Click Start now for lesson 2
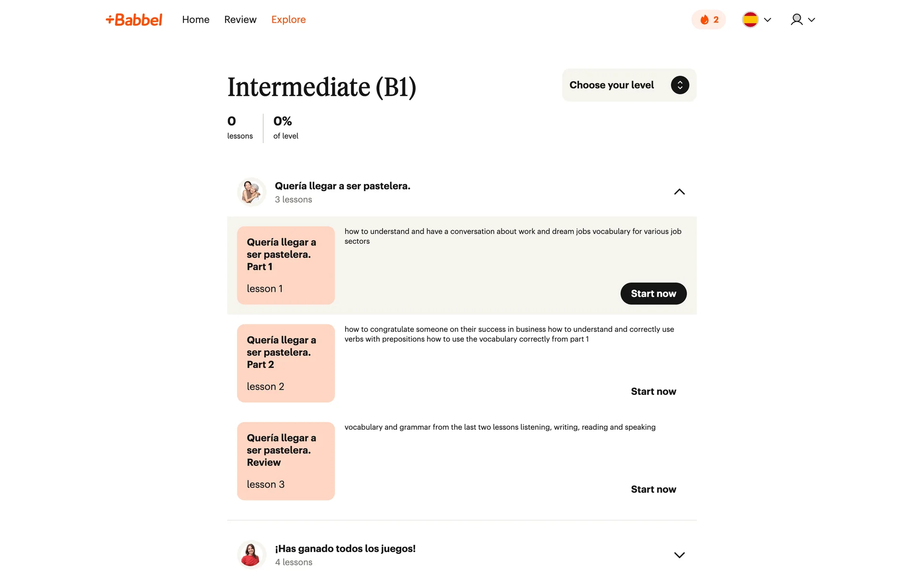Viewport: 924px width, 578px height. click(653, 392)
